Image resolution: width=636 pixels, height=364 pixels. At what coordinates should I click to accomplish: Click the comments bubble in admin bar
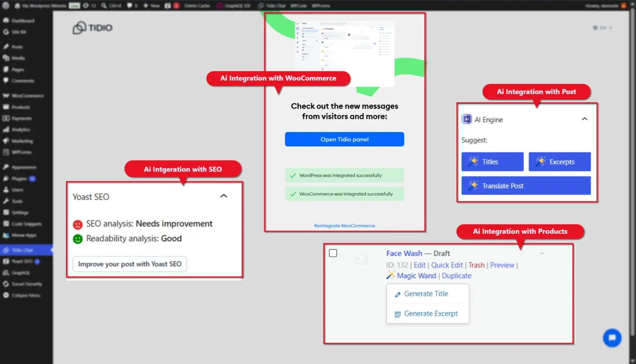pyautogui.click(x=133, y=6)
